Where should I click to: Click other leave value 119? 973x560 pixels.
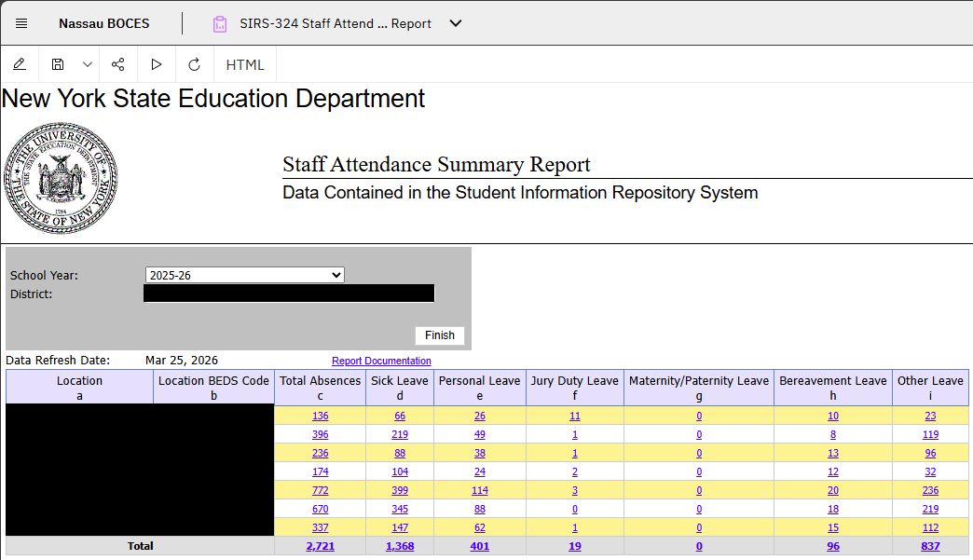930,435
